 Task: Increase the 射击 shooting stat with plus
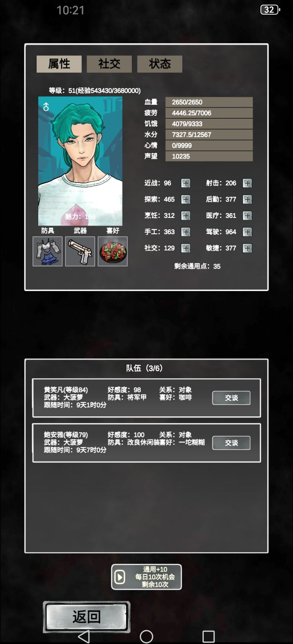[247, 183]
